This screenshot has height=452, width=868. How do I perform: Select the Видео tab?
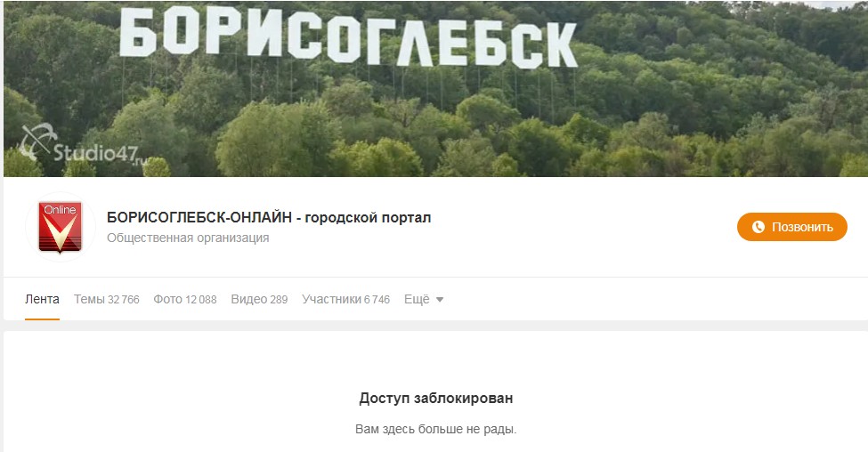coord(259,299)
